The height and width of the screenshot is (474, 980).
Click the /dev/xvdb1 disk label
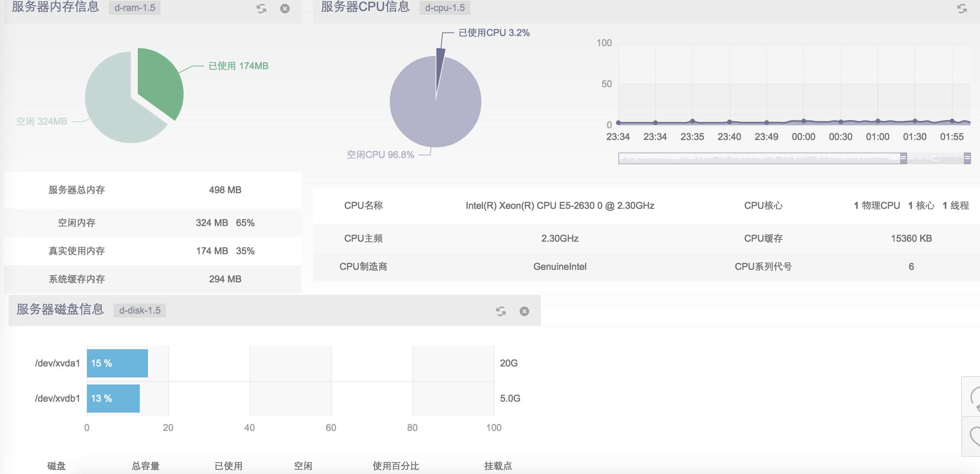[57, 398]
